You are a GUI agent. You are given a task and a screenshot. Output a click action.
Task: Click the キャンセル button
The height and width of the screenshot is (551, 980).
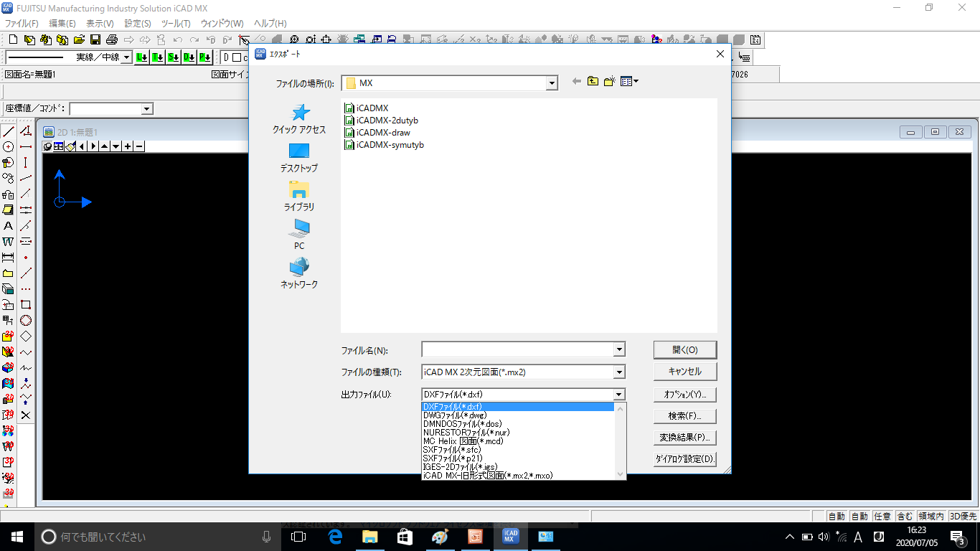tap(685, 372)
